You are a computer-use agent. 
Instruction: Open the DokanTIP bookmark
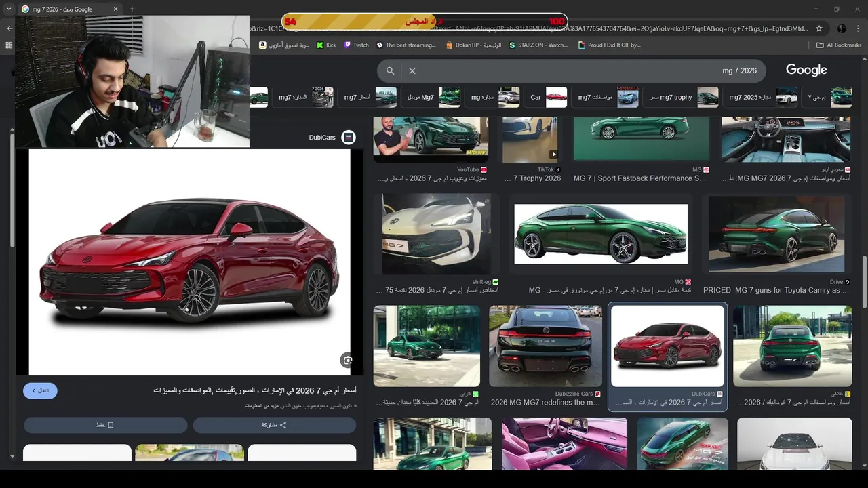coord(473,45)
